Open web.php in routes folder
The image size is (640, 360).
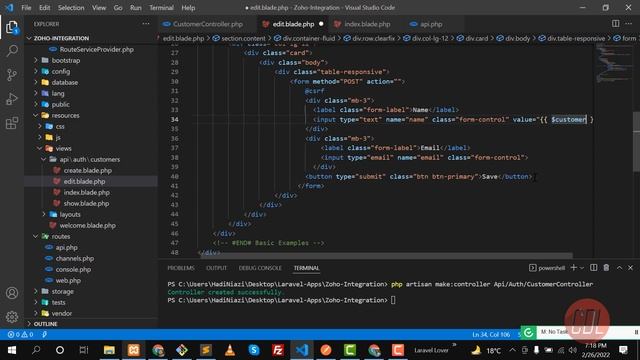point(68,280)
